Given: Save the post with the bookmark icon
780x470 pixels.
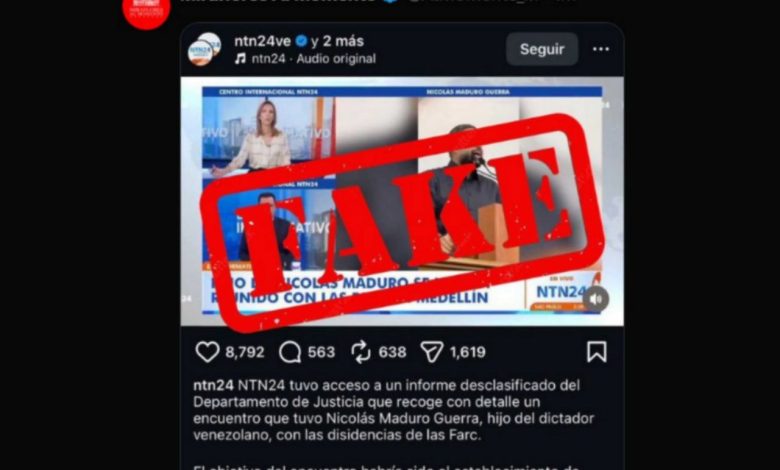Looking at the screenshot, I should (596, 352).
